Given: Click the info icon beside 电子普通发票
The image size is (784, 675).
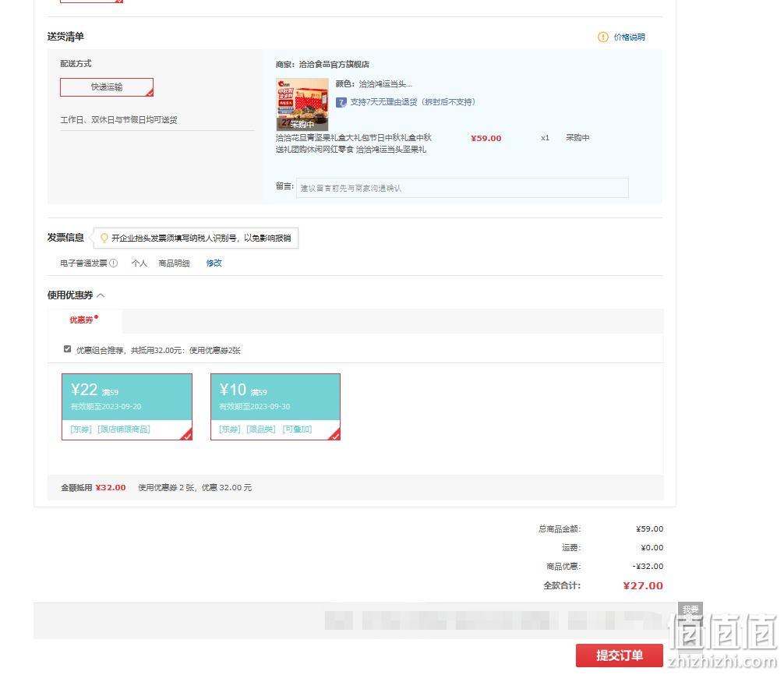Looking at the screenshot, I should (x=114, y=263).
